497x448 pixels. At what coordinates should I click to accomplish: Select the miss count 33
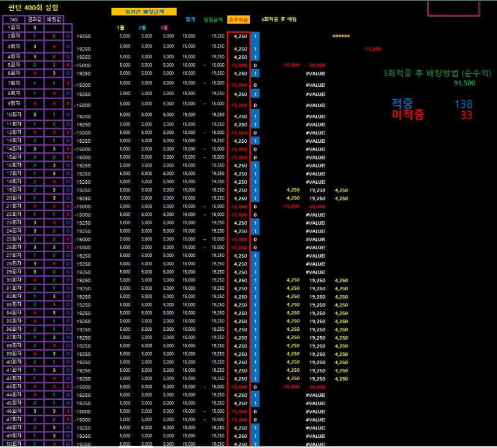pyautogui.click(x=467, y=115)
